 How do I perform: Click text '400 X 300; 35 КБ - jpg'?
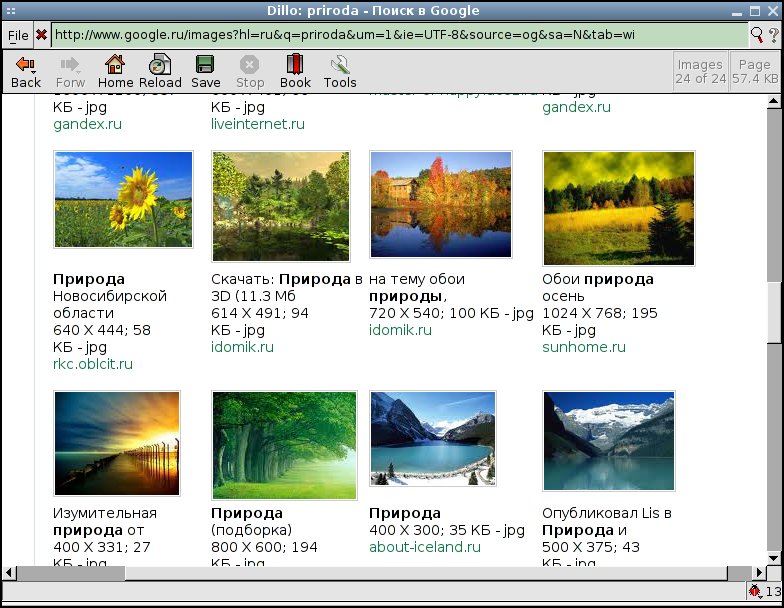tap(447, 530)
